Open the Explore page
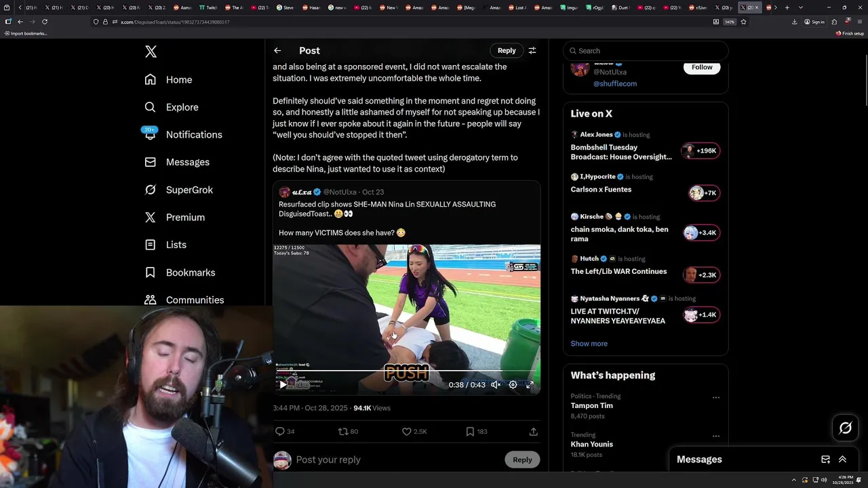This screenshot has height=488, width=868. pos(172,107)
